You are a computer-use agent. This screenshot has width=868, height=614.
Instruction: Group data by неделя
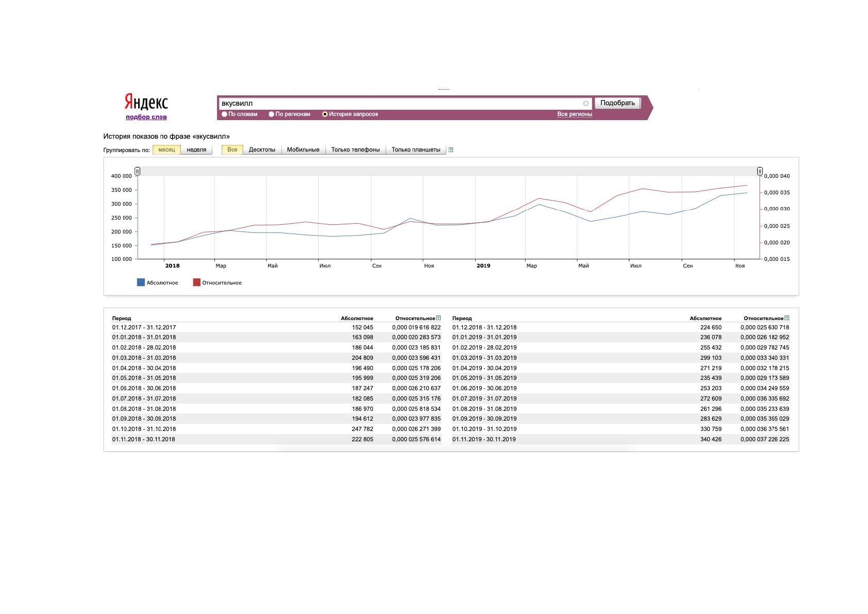point(196,150)
